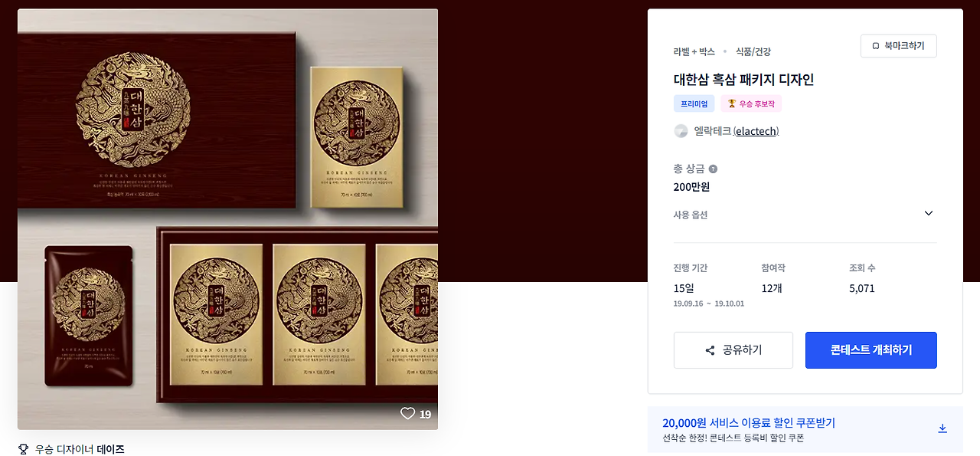980x456 pixels.
Task: Click the 콘테스트 개최하기 button
Action: click(871, 350)
